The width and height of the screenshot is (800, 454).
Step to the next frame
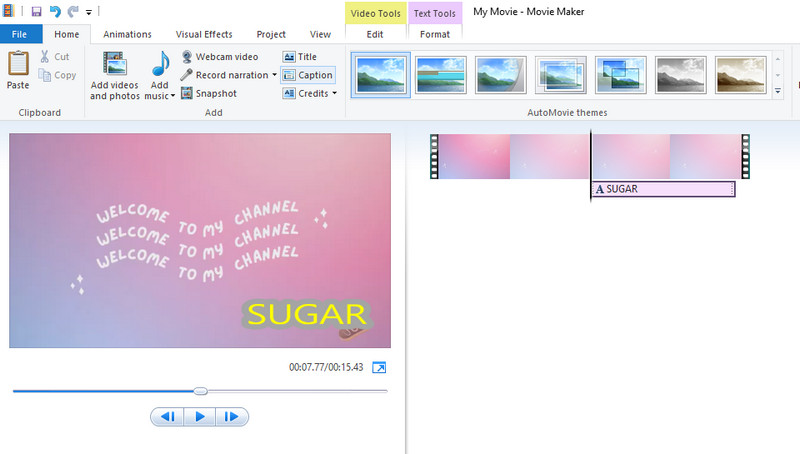[x=231, y=417]
